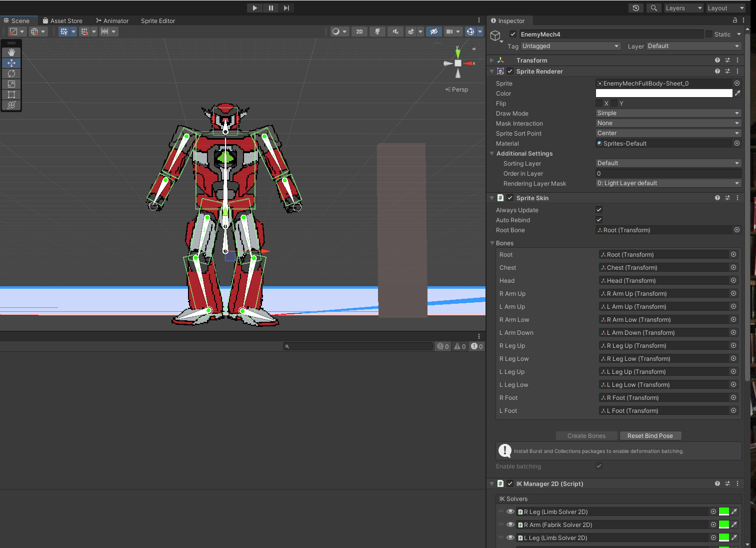Hide the R Arm Fabrik Solver 2D
The width and height of the screenshot is (756, 548).
[x=510, y=524]
